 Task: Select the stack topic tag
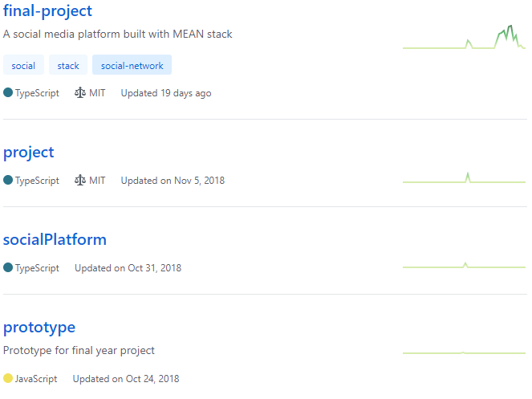coord(68,65)
